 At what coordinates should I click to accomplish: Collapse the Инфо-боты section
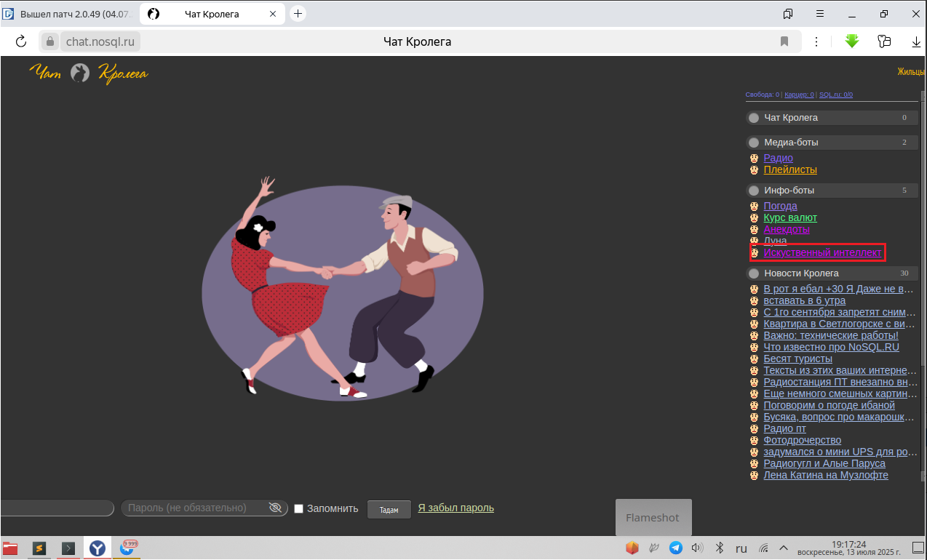coord(754,191)
